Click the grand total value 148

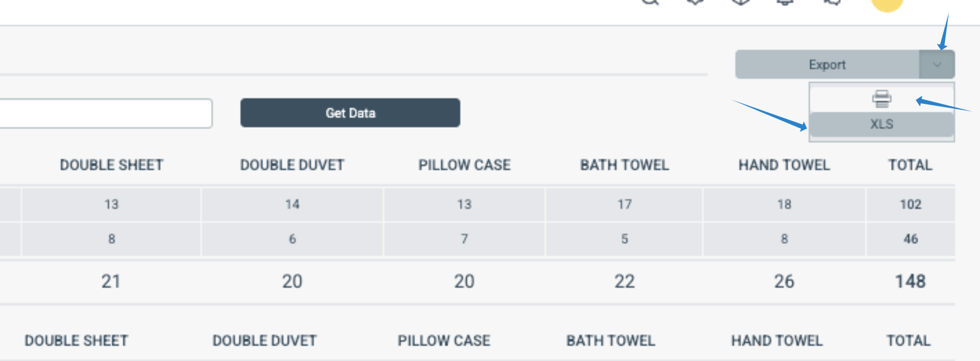click(x=910, y=282)
